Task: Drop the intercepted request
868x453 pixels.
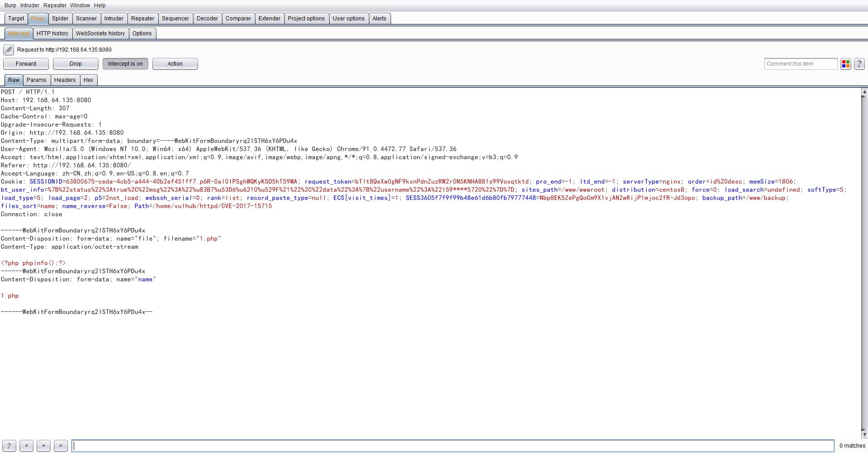Action: (75, 64)
